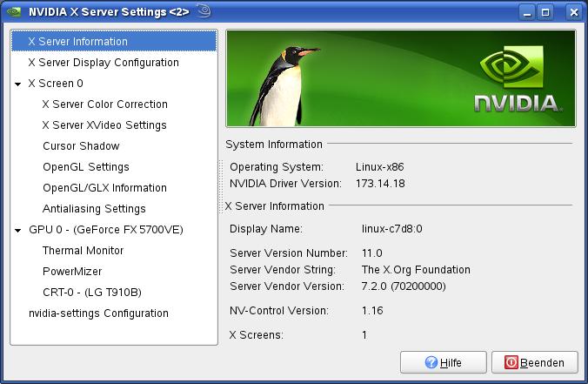The width and height of the screenshot is (588, 384).
Task: Click the Beenden button to quit
Action: pos(535,362)
